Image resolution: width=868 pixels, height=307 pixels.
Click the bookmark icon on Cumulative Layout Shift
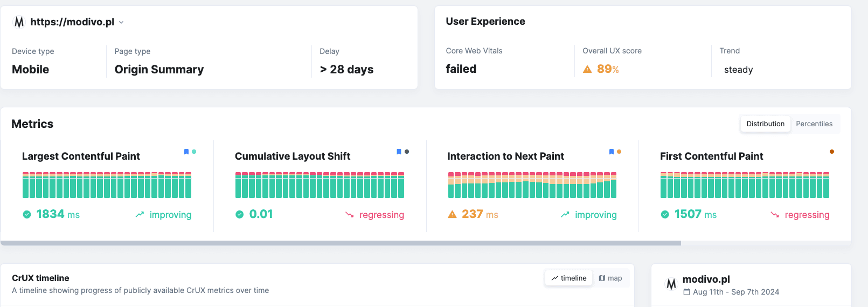point(399,152)
